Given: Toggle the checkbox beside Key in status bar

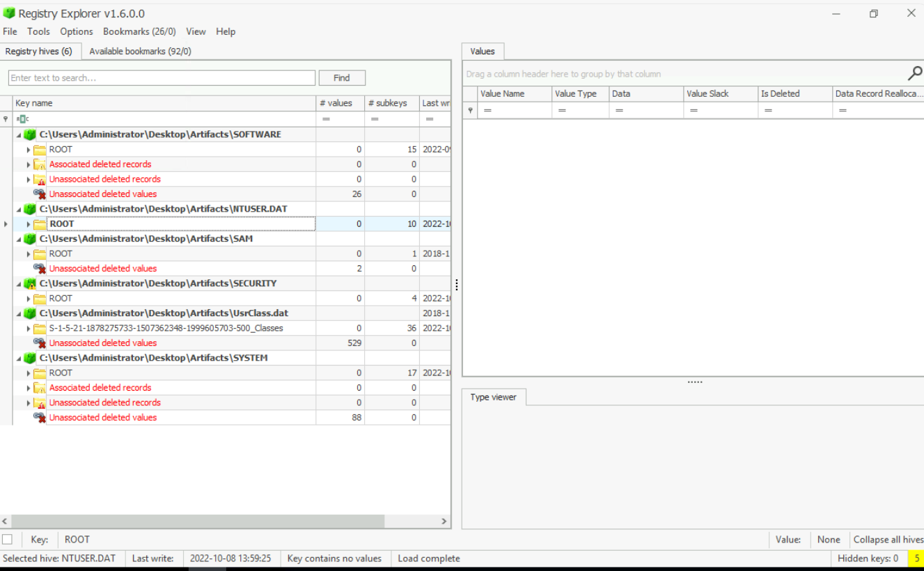Looking at the screenshot, I should click(x=7, y=540).
